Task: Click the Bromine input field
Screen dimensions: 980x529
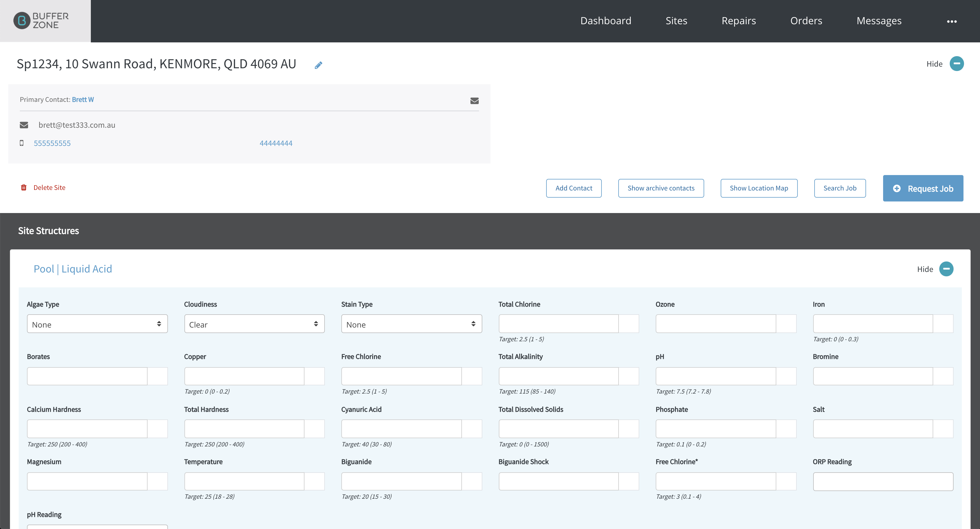Action: click(x=873, y=376)
